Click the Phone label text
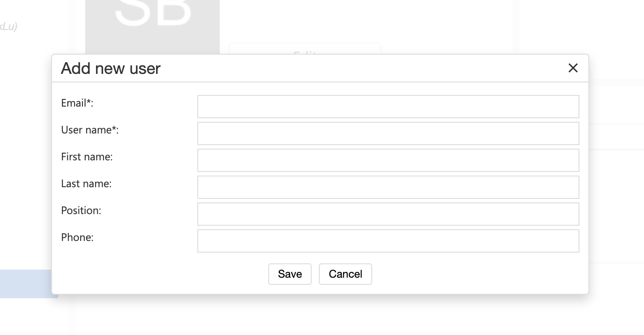The height and width of the screenshot is (335, 644). 77,237
